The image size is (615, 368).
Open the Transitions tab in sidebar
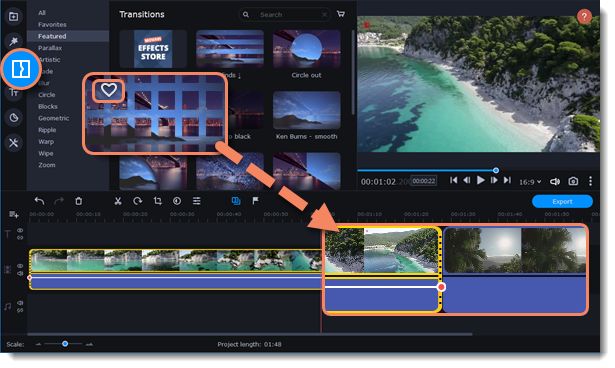[21, 69]
